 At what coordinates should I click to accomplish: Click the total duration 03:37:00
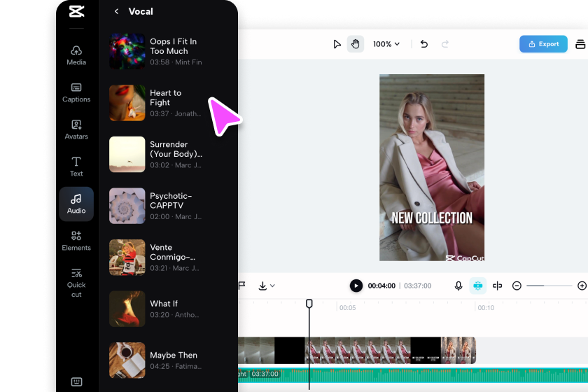[418, 286]
